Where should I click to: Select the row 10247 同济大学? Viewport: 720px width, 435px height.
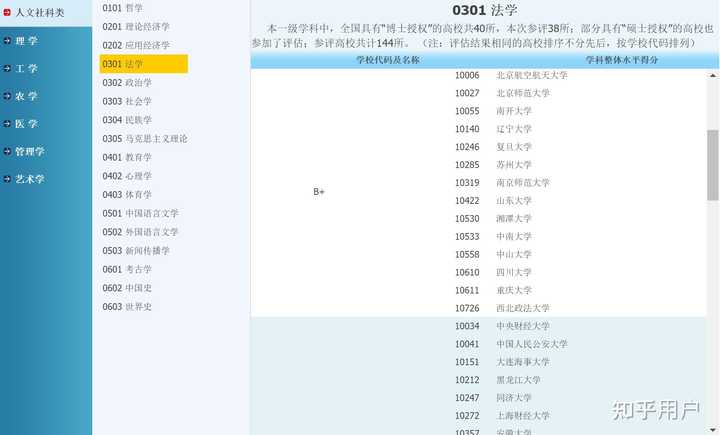[493, 397]
